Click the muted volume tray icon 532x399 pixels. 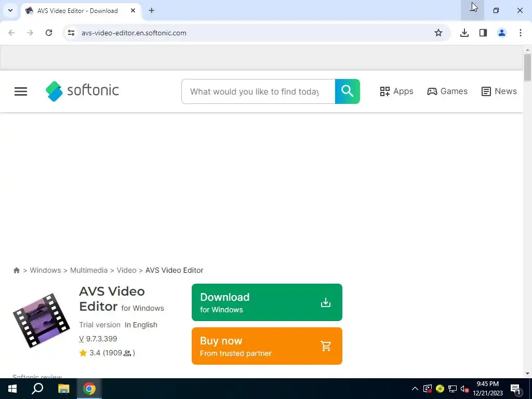click(x=464, y=389)
